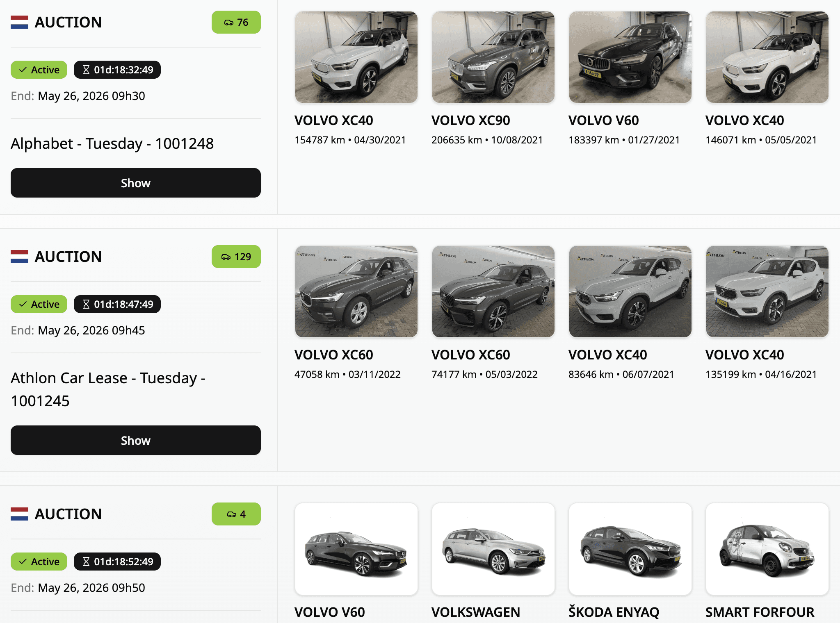Click text '206635 km • 10/08/2021'

487,140
